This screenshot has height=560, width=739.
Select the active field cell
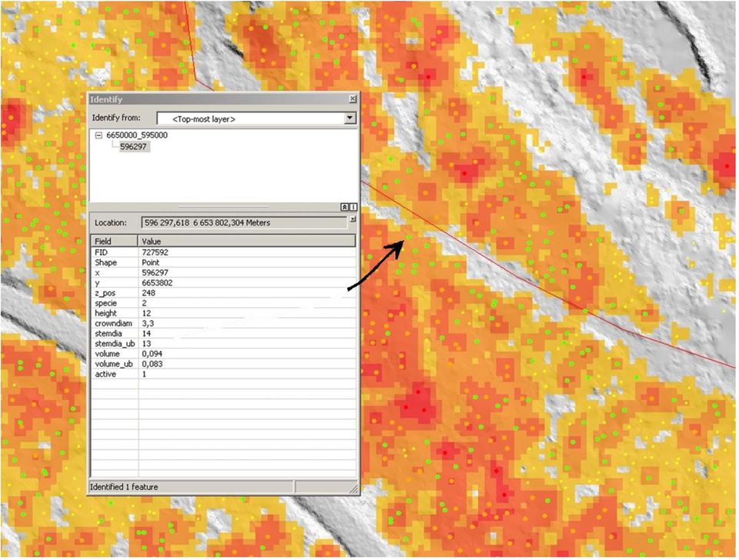[x=115, y=375]
